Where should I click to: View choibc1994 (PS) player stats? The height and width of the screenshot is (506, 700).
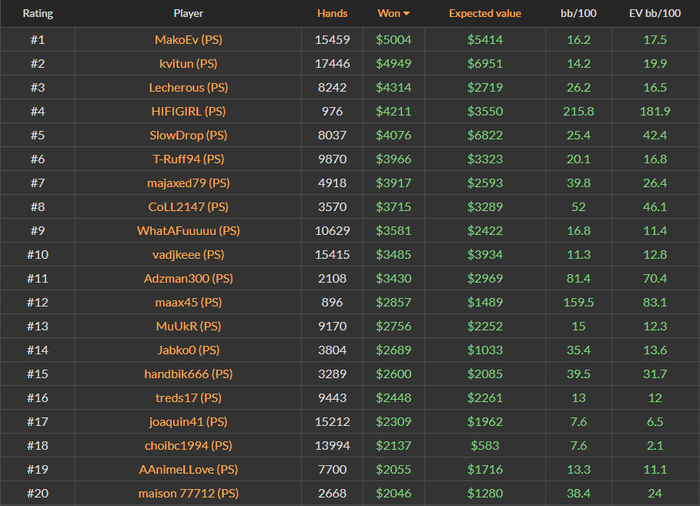coord(188,446)
